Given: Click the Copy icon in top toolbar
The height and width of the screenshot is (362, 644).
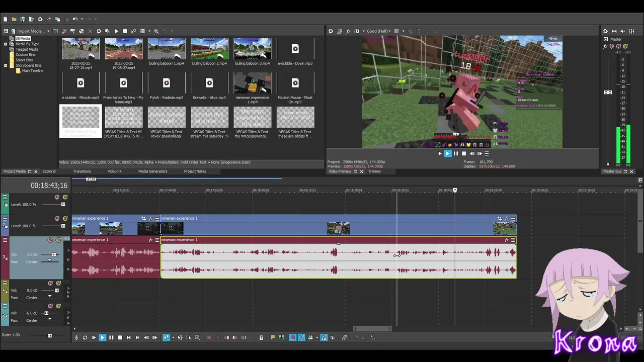Looking at the screenshot, I should click(57, 19).
